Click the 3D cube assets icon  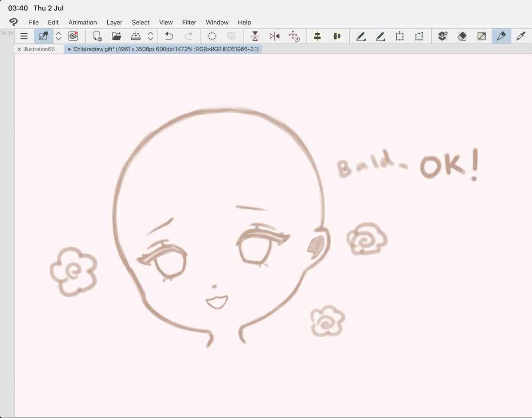(x=442, y=36)
